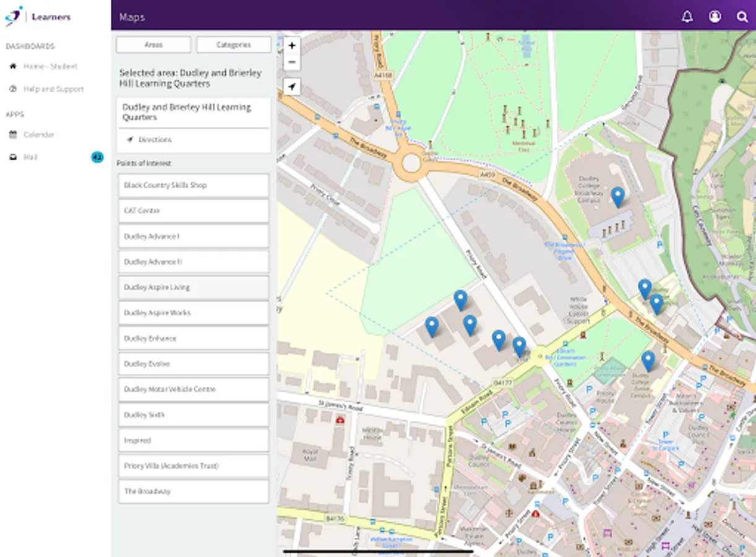Click the Home - Student house icon

(12, 66)
